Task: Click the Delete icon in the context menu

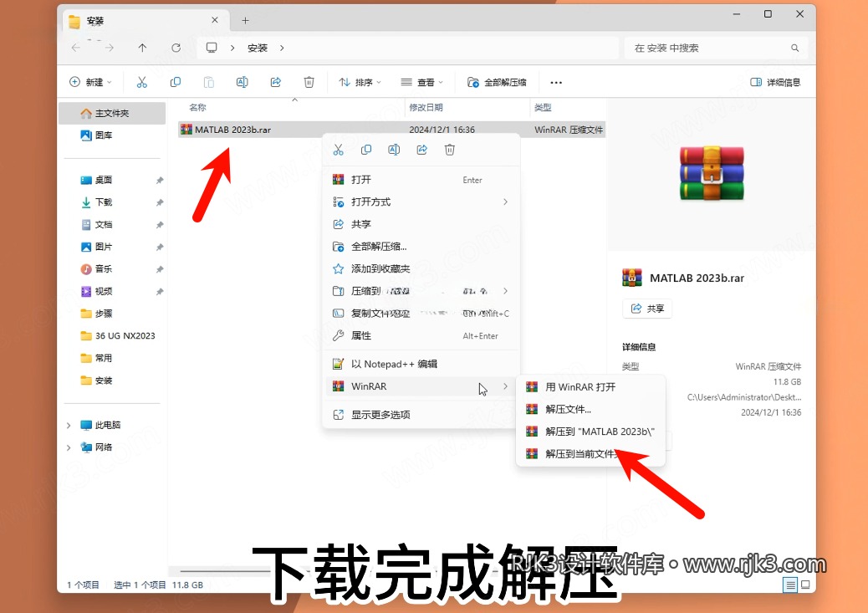Action: pyautogui.click(x=450, y=150)
